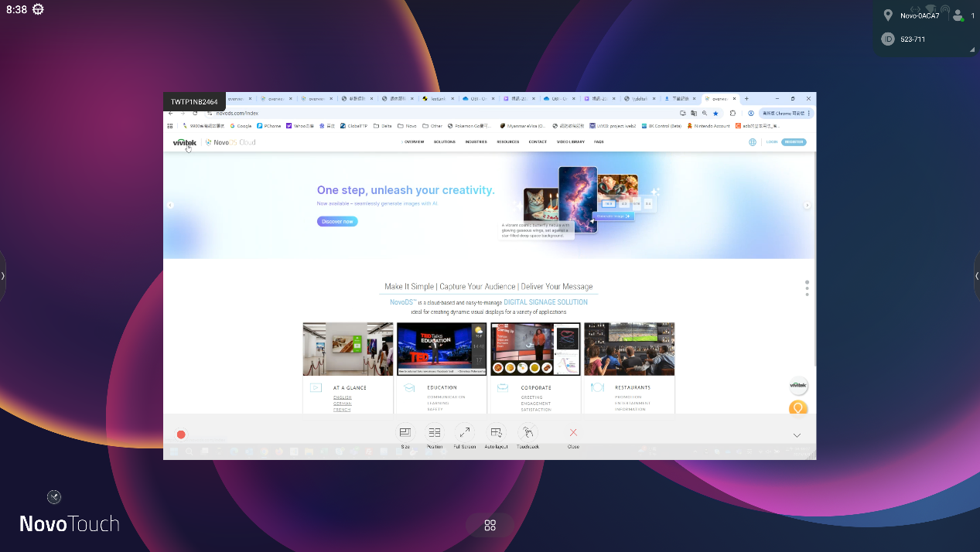Click the AT A GLANCE play icon
980x552 pixels.
click(x=316, y=387)
